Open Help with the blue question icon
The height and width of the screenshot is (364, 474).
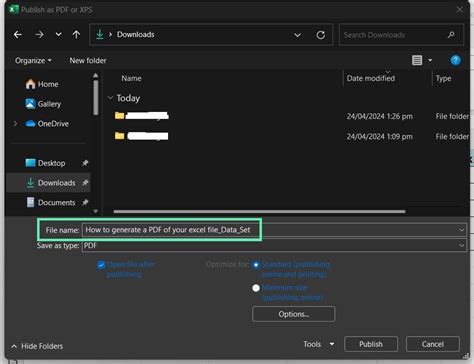(455, 60)
